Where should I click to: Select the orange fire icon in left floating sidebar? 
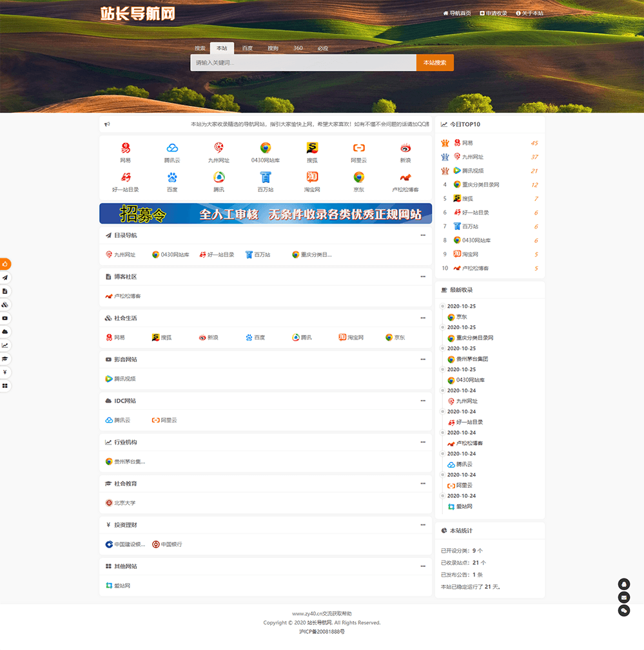5,263
